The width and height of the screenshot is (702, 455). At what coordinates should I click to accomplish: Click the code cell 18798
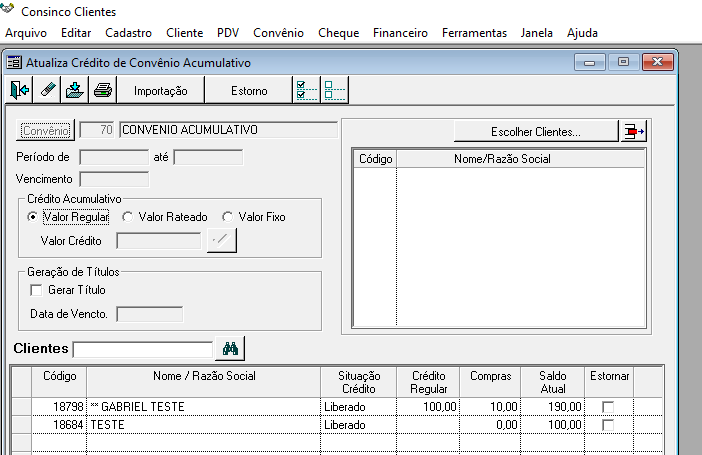tap(59, 407)
